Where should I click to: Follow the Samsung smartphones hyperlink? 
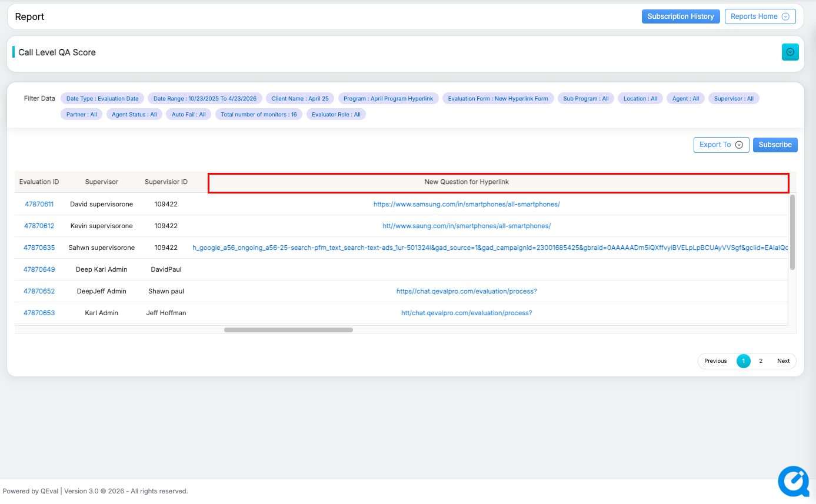pos(467,204)
